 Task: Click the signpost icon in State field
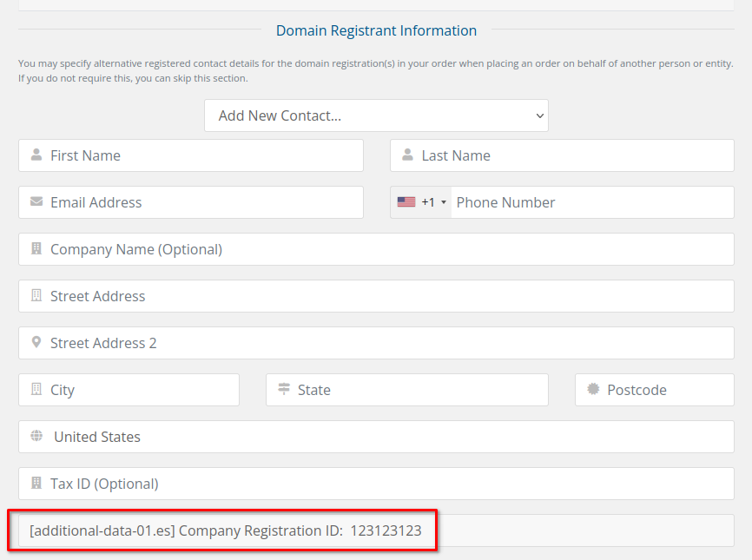coord(283,389)
